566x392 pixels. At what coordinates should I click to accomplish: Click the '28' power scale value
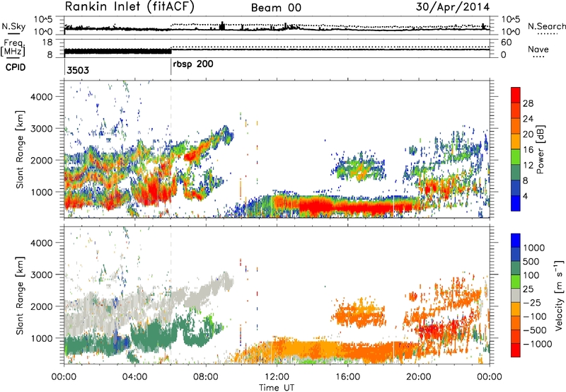tap(528, 103)
